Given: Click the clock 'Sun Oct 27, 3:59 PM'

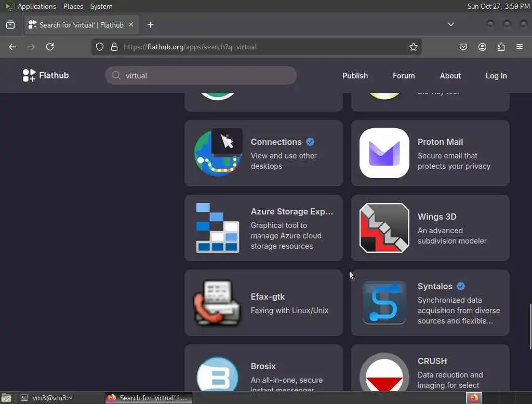Looking at the screenshot, I should (x=498, y=6).
